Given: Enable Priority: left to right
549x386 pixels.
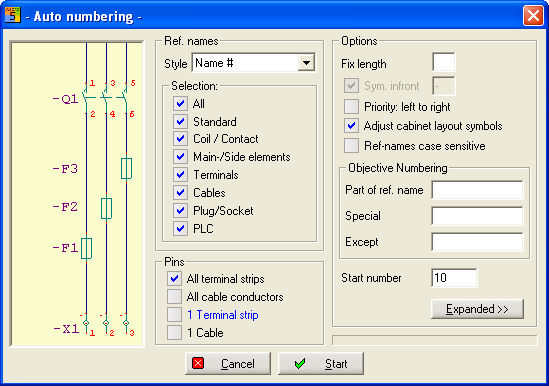Looking at the screenshot, I should click(x=351, y=107).
